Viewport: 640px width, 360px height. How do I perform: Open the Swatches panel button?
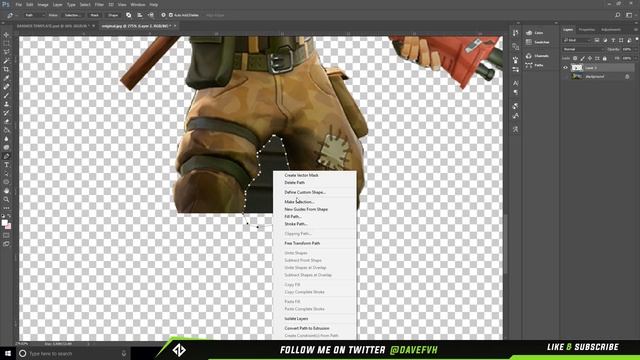click(x=538, y=42)
